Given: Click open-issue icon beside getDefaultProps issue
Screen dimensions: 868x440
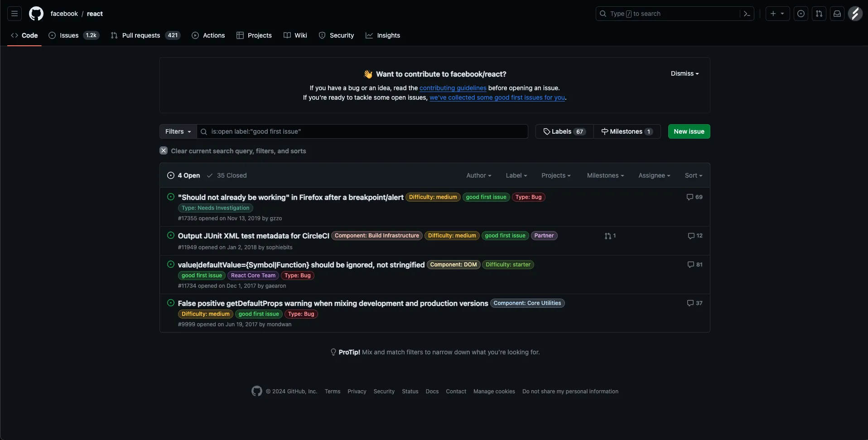Looking at the screenshot, I should (171, 303).
